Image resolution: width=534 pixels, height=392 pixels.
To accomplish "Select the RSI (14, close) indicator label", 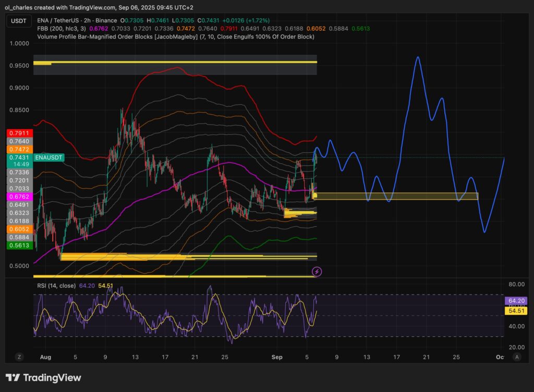I will coord(57,286).
